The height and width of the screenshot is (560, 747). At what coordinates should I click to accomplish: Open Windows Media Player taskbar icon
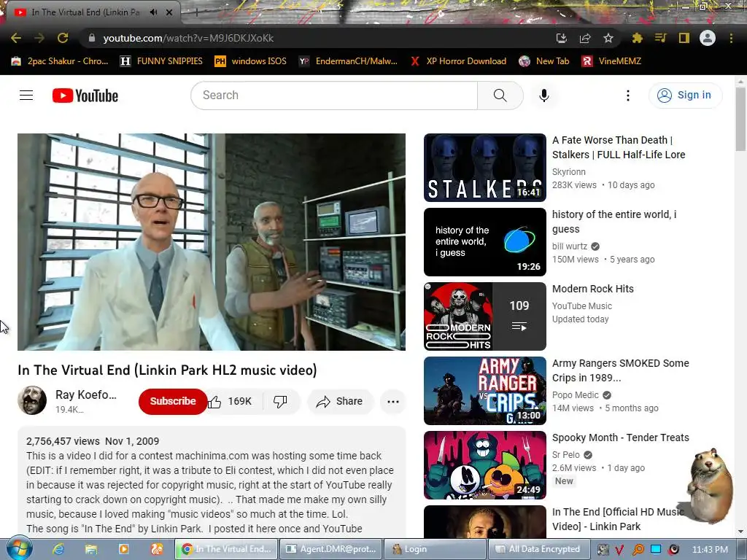(124, 549)
